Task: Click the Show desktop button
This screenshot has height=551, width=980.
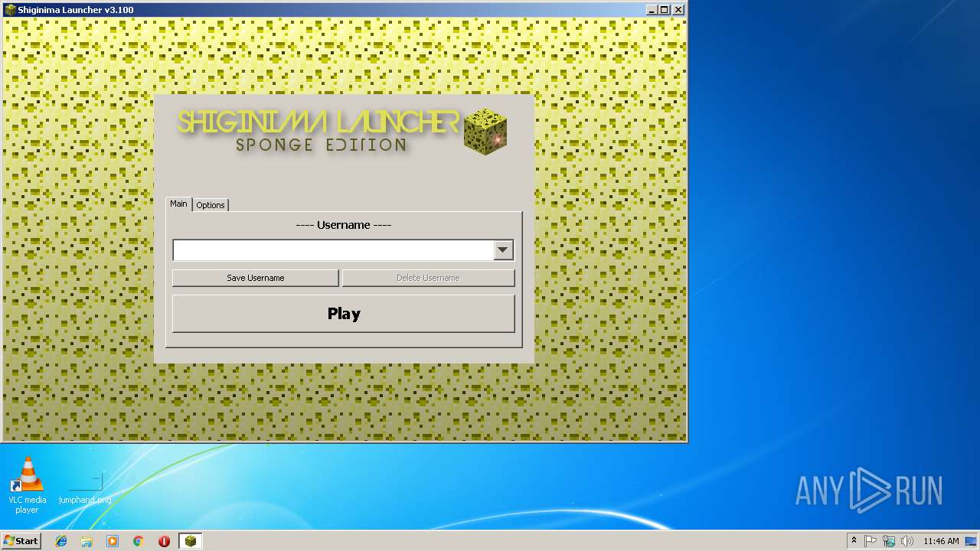Action: [x=971, y=541]
